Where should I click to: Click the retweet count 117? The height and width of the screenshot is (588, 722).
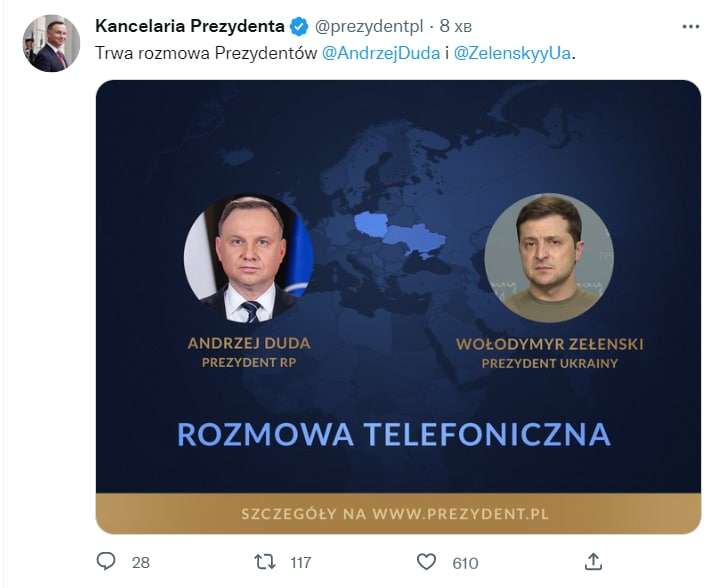(x=300, y=563)
